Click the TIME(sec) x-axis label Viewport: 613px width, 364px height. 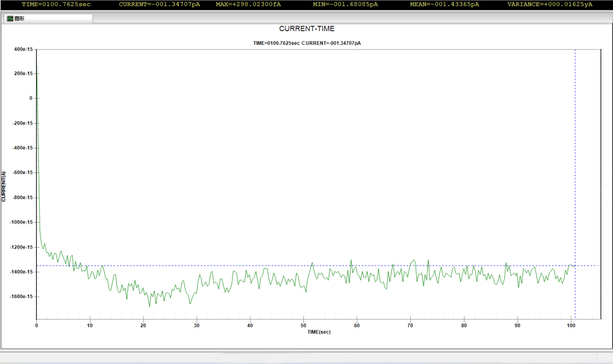pos(320,332)
